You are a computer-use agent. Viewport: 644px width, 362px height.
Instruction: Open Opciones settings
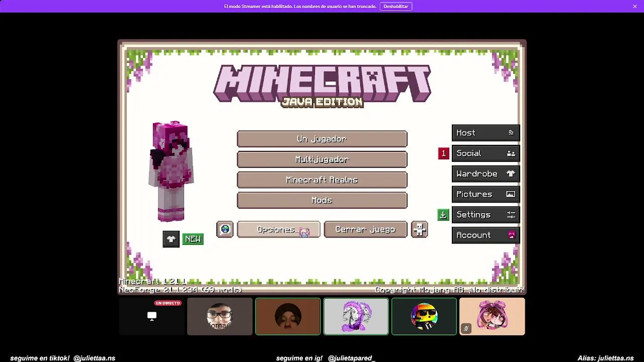[278, 229]
